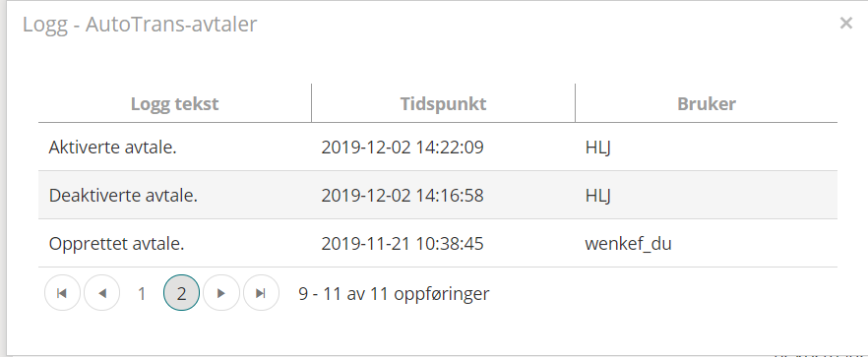Go to previous page of log entries

(x=102, y=293)
